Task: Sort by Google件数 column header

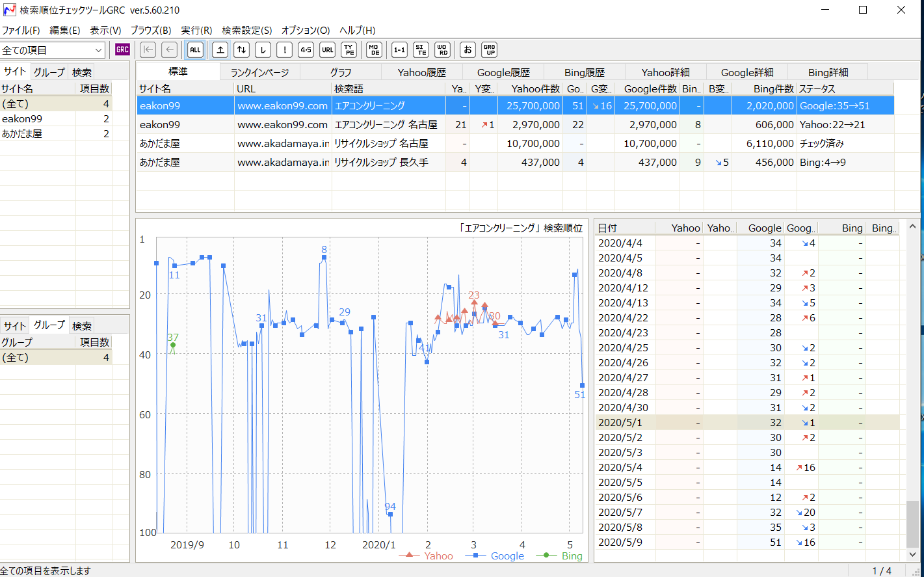Action: point(650,88)
